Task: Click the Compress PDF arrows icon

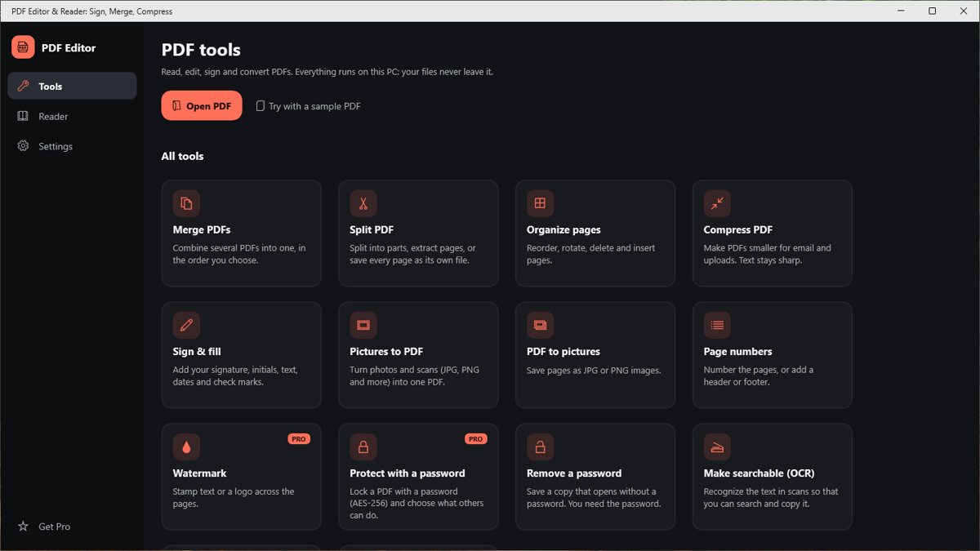Action: coord(717,203)
